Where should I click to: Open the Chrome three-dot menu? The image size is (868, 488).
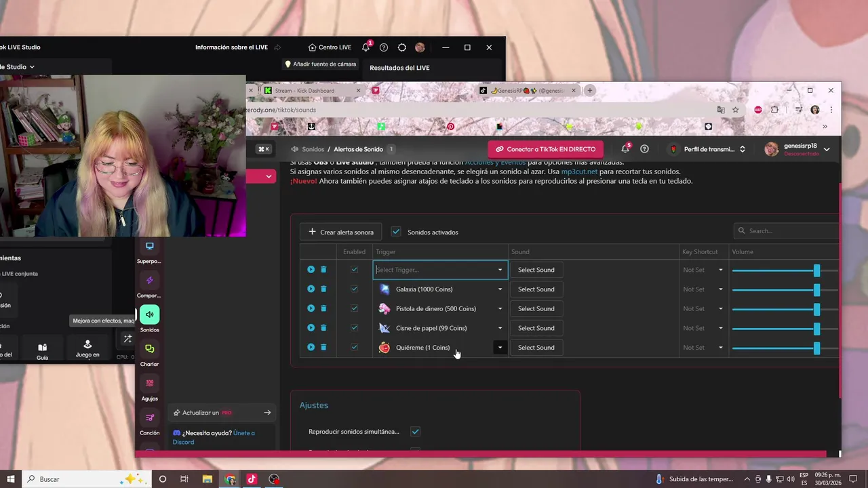(x=831, y=110)
